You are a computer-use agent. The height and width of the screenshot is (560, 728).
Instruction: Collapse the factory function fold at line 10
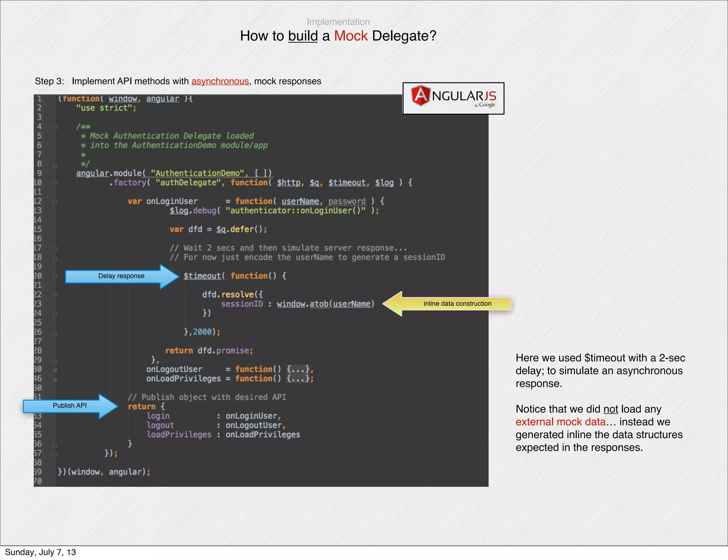pyautogui.click(x=55, y=184)
